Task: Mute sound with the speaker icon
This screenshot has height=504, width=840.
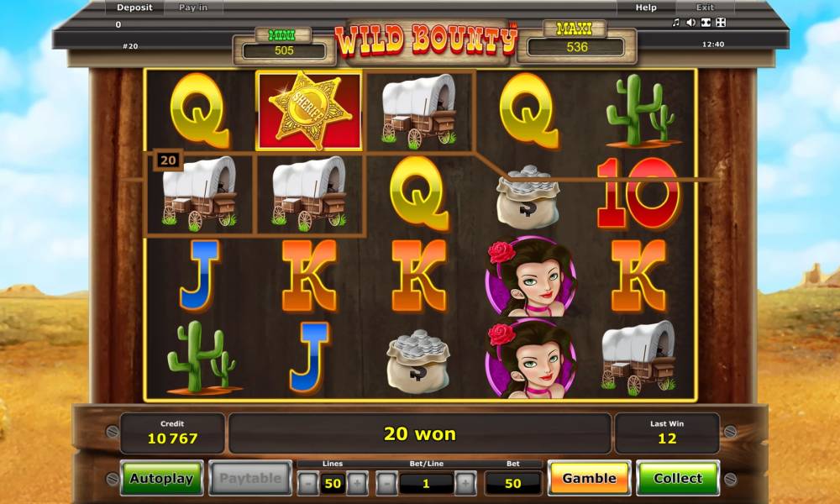Action: pos(691,22)
